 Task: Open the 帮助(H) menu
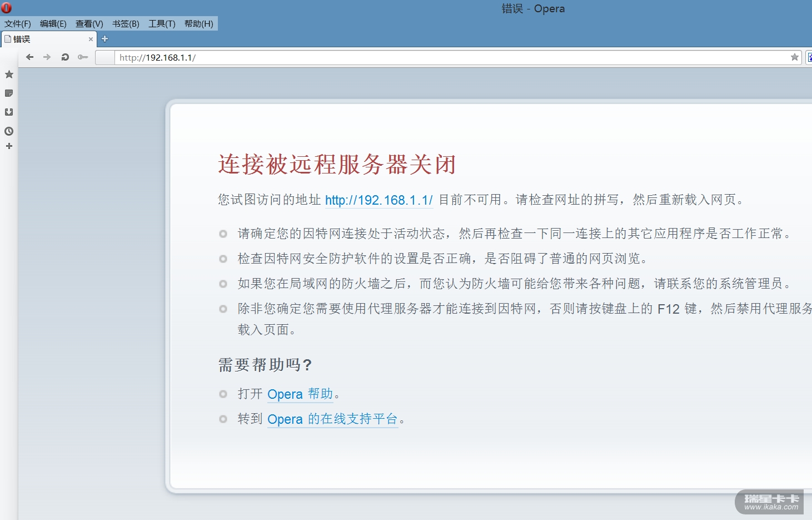coord(199,24)
